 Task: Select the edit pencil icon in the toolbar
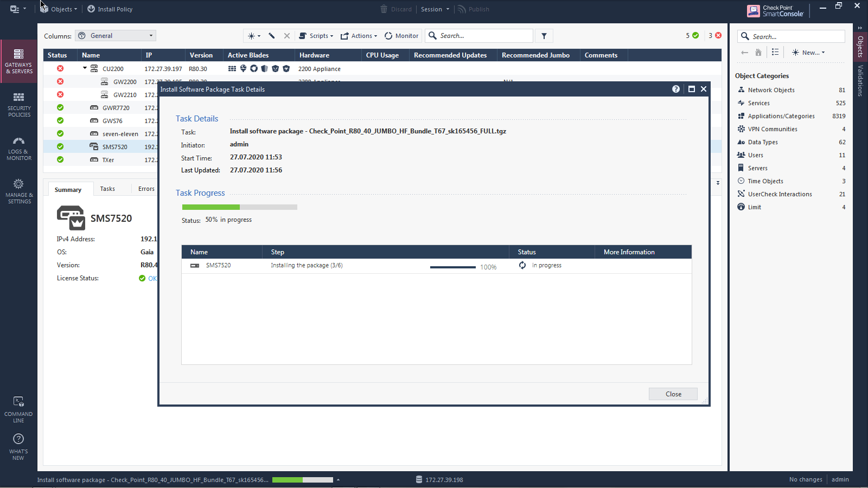click(x=271, y=35)
